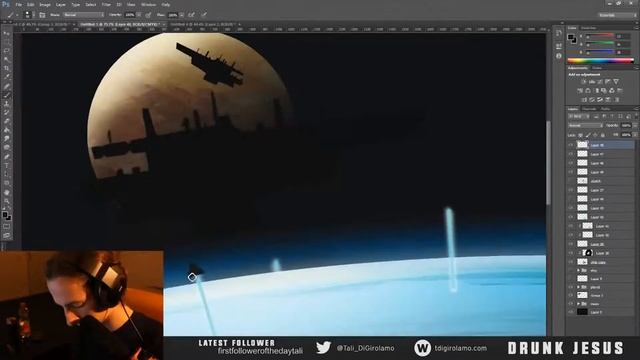The image size is (640, 360).
Task: Select the Hand tool
Action: 7,192
